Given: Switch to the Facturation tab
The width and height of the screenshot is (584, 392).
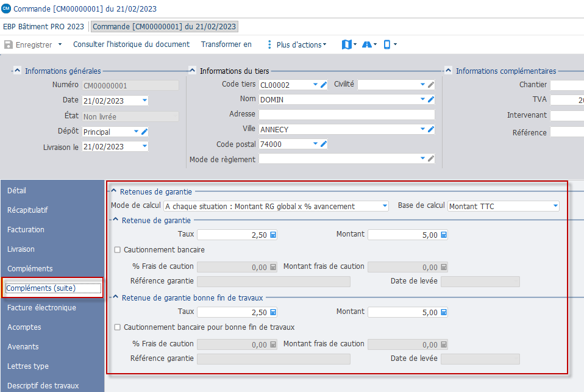Looking at the screenshot, I should point(52,230).
